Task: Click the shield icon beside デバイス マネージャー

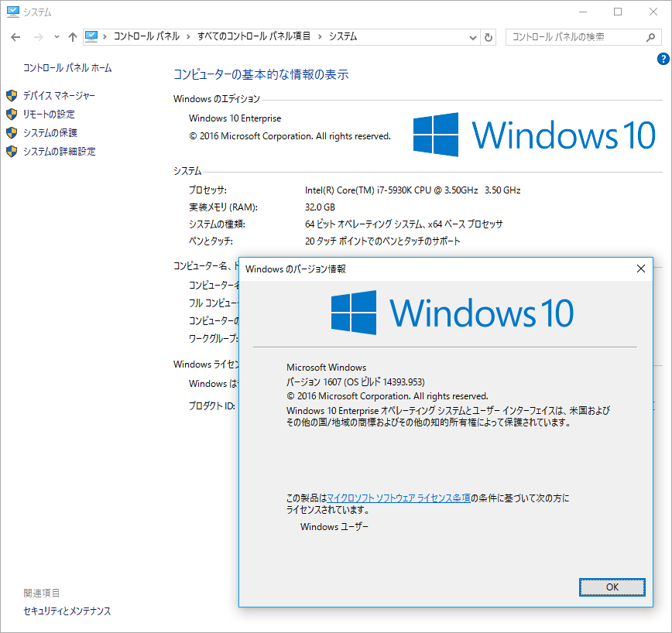Action: click(x=12, y=96)
